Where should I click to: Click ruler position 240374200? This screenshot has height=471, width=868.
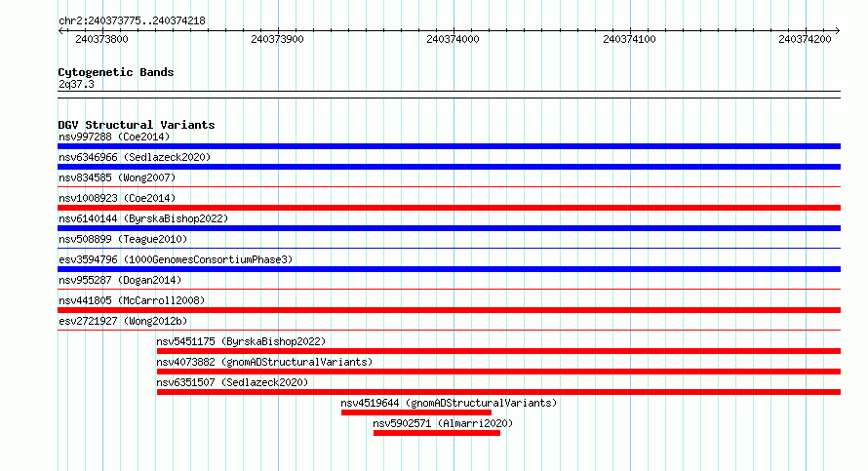805,39
